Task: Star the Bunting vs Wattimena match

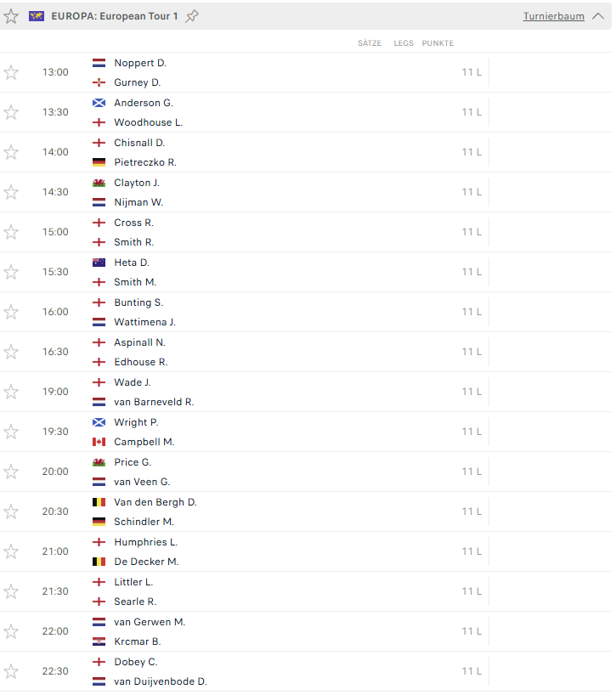Action: [11, 312]
